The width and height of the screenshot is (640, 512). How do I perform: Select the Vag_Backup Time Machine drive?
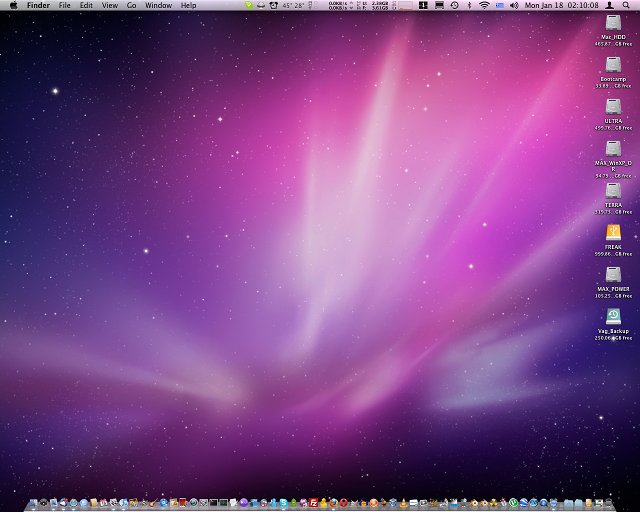[x=613, y=317]
